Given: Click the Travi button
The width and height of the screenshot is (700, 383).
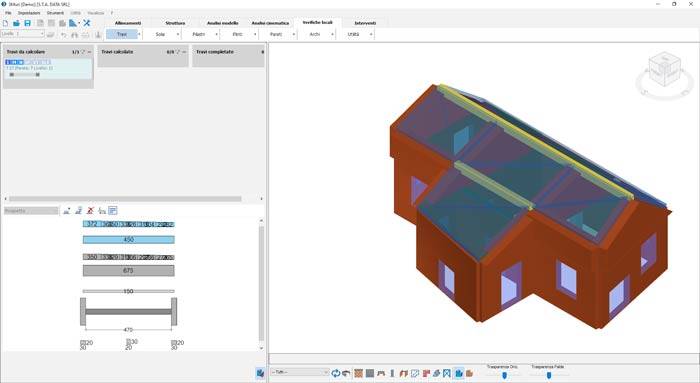Looking at the screenshot, I should pos(121,34).
